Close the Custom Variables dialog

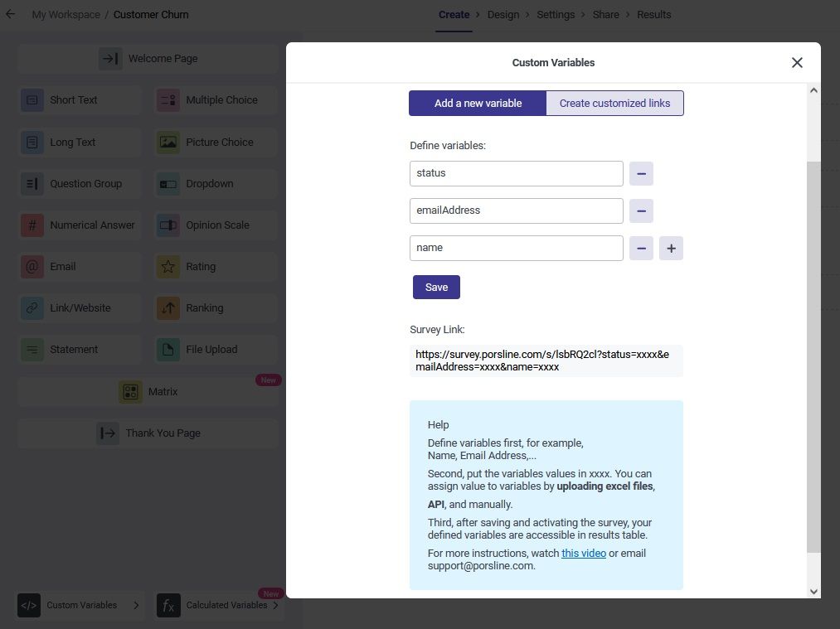(x=797, y=63)
